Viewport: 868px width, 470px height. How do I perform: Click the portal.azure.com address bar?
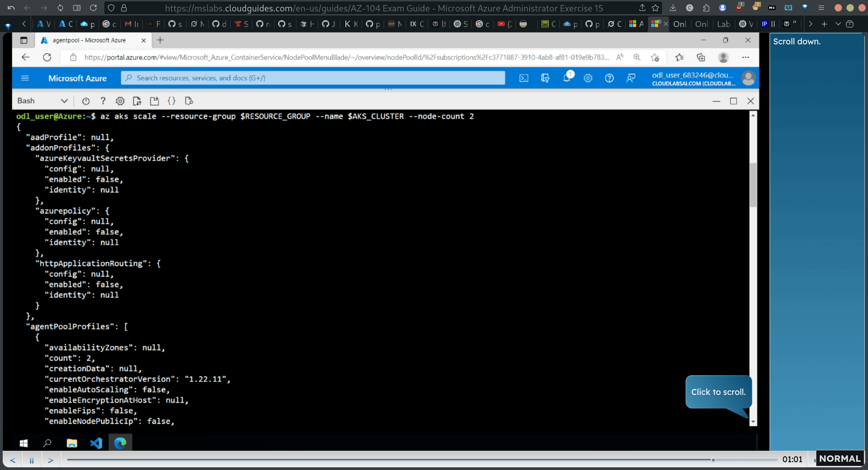(x=346, y=57)
